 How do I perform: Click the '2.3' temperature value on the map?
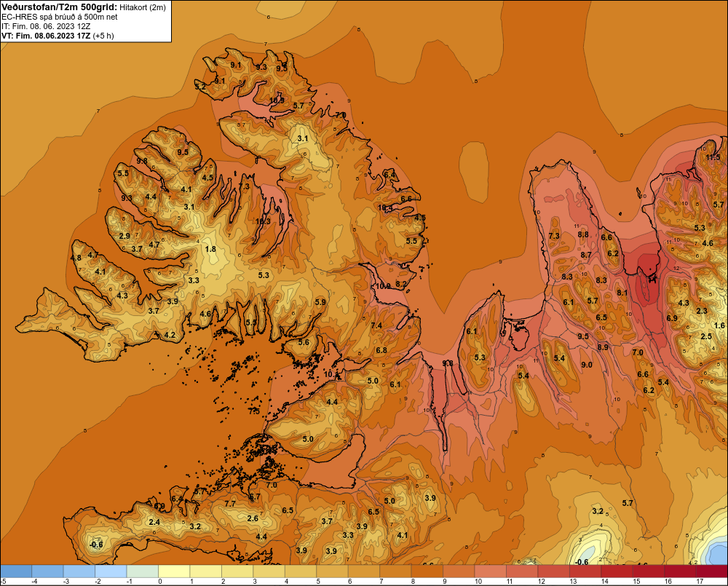click(x=702, y=311)
